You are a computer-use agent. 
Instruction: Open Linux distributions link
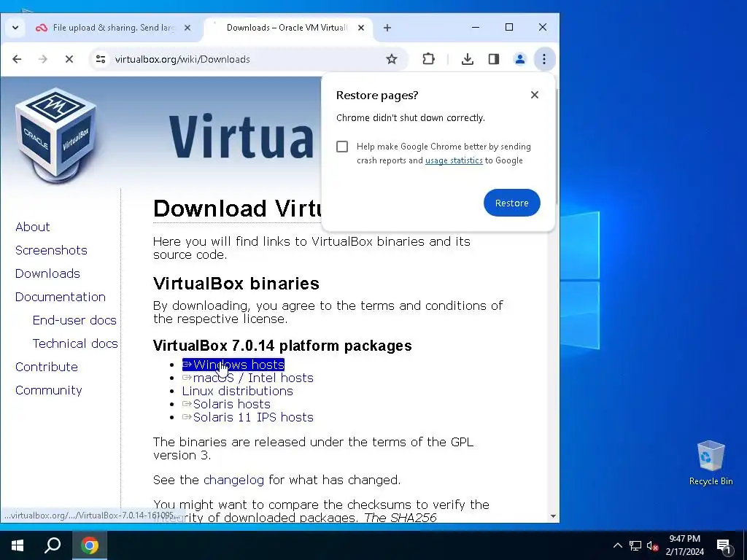237,391
